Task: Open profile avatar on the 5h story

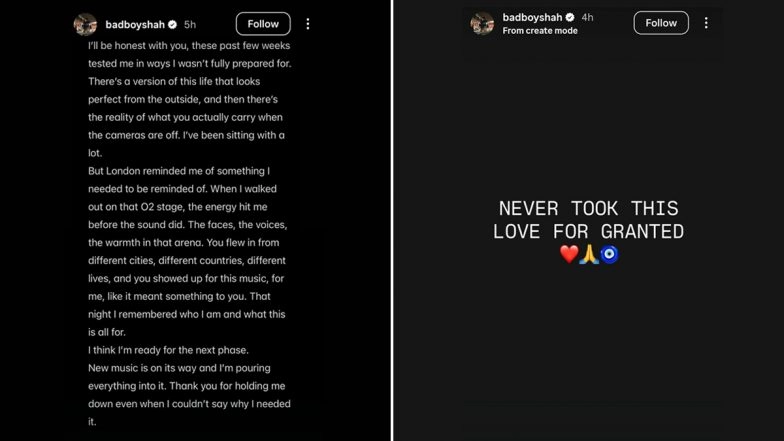Action: tap(85, 24)
